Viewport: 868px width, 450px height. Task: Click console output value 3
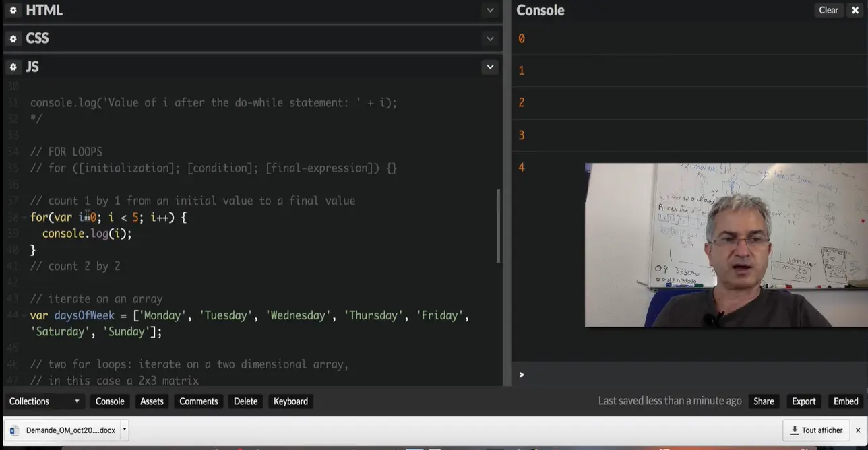click(x=522, y=135)
